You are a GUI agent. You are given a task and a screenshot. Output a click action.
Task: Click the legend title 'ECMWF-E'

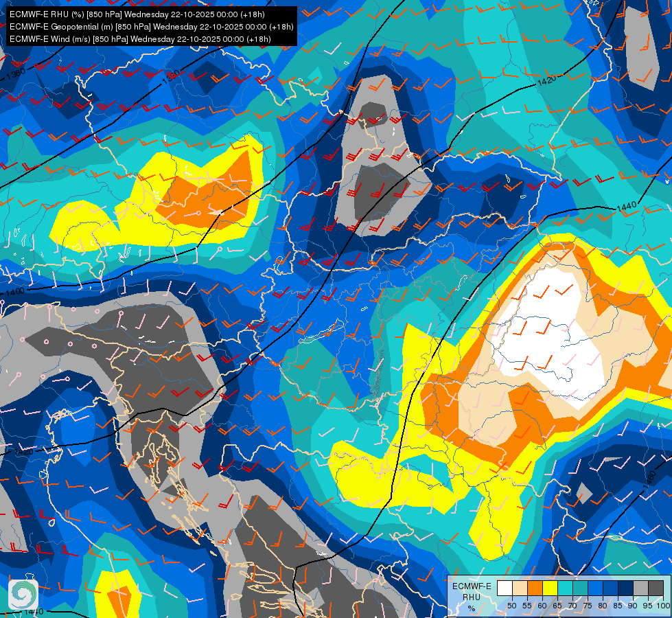(472, 586)
